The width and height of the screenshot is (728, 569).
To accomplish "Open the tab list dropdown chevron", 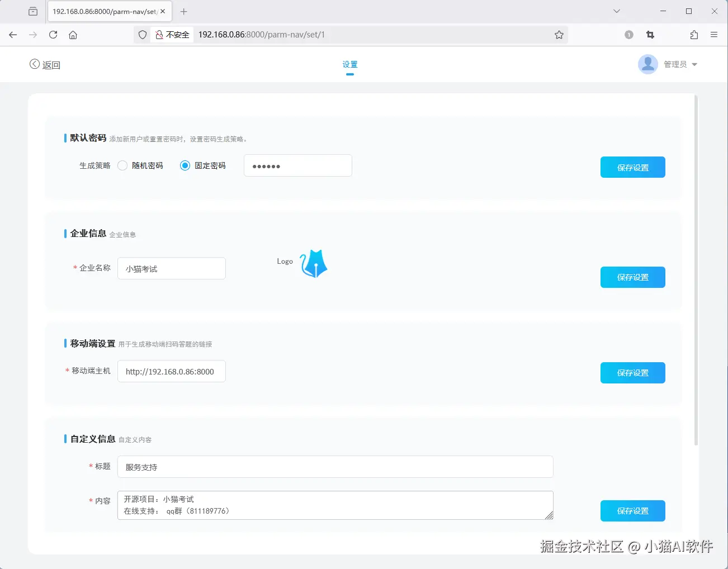I will tap(617, 11).
